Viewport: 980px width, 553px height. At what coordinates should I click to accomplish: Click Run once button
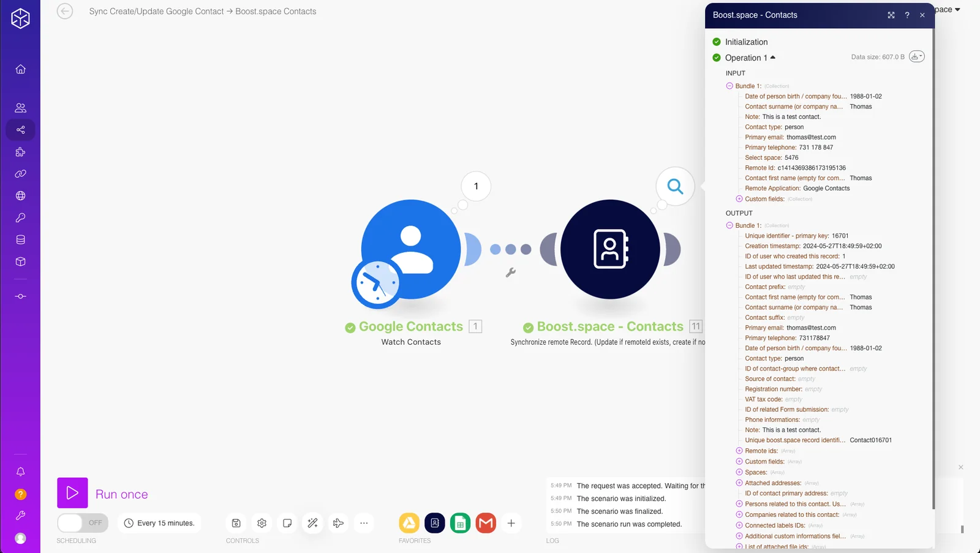pyautogui.click(x=72, y=493)
